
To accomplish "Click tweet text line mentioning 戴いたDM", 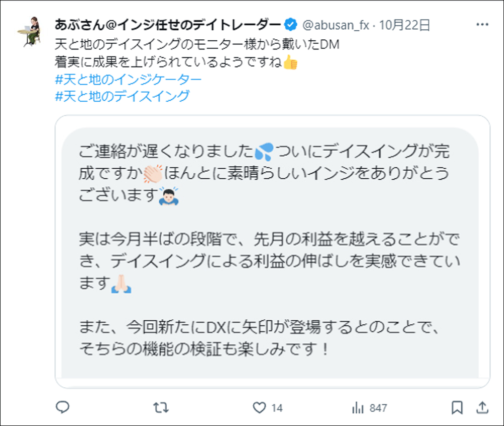I will click(197, 45).
